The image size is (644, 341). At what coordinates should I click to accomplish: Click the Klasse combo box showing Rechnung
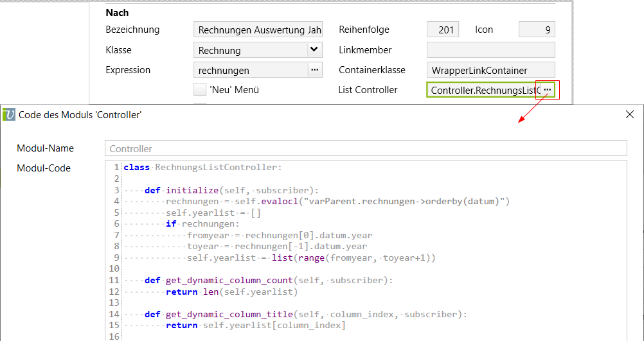pos(249,50)
